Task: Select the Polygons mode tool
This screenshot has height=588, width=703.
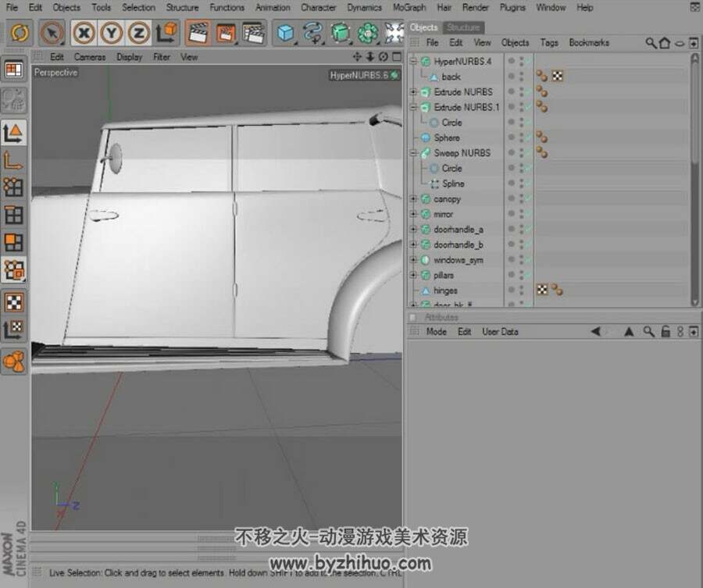Action: pyautogui.click(x=14, y=242)
